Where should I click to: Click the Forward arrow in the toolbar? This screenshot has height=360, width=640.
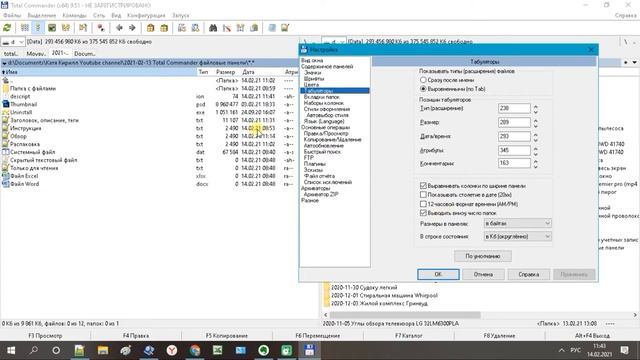[x=132, y=28]
